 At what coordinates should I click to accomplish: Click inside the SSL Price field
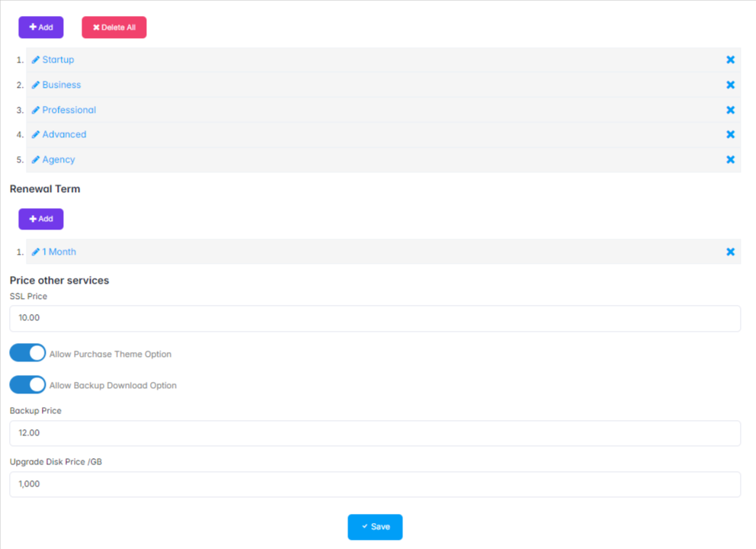(375, 318)
